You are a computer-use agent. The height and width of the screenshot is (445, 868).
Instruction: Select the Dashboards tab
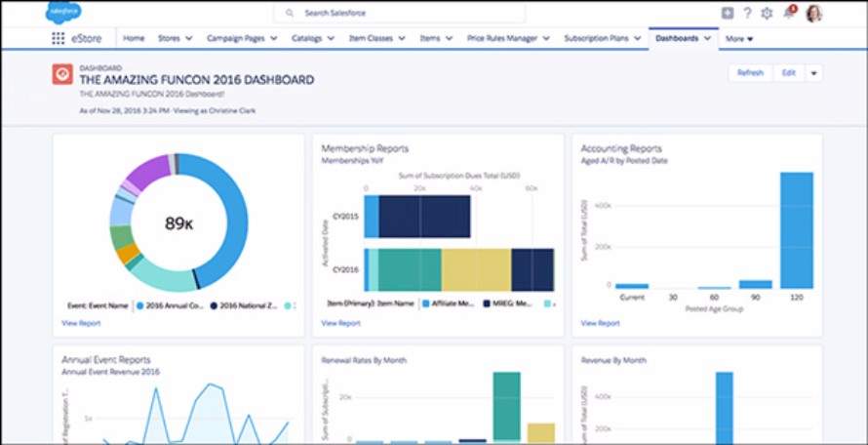(x=683, y=38)
